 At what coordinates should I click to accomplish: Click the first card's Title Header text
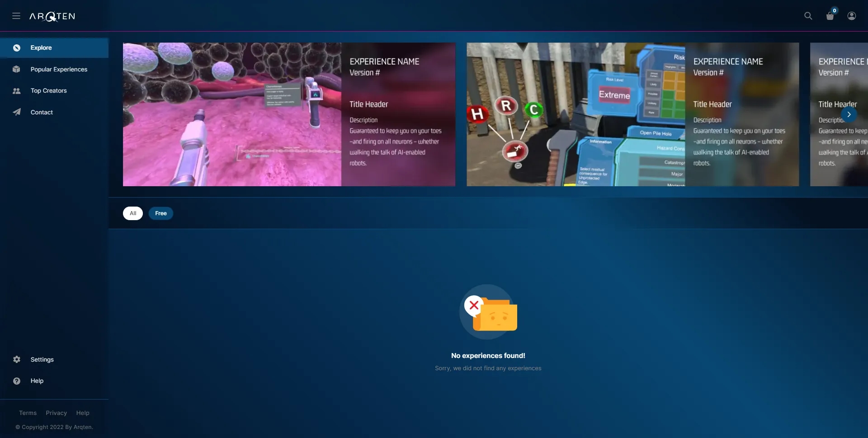(368, 104)
